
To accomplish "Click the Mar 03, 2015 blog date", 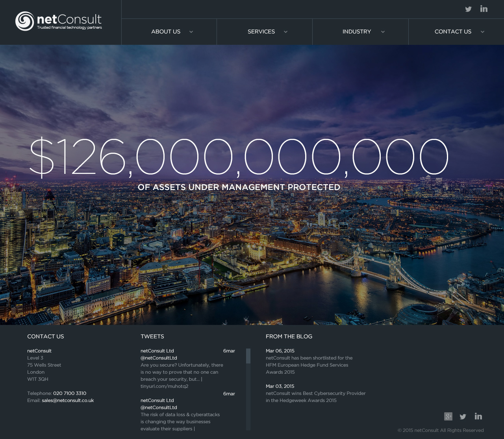I will (x=280, y=386).
